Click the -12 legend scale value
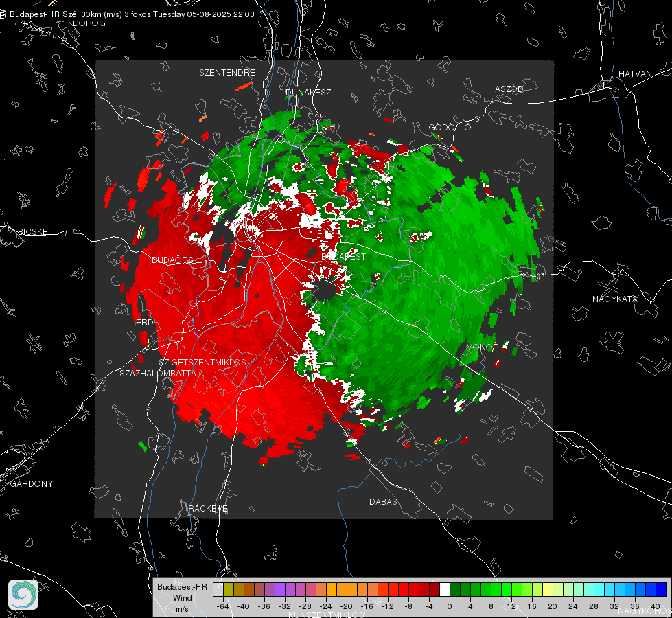672x618 pixels. pos(387,606)
